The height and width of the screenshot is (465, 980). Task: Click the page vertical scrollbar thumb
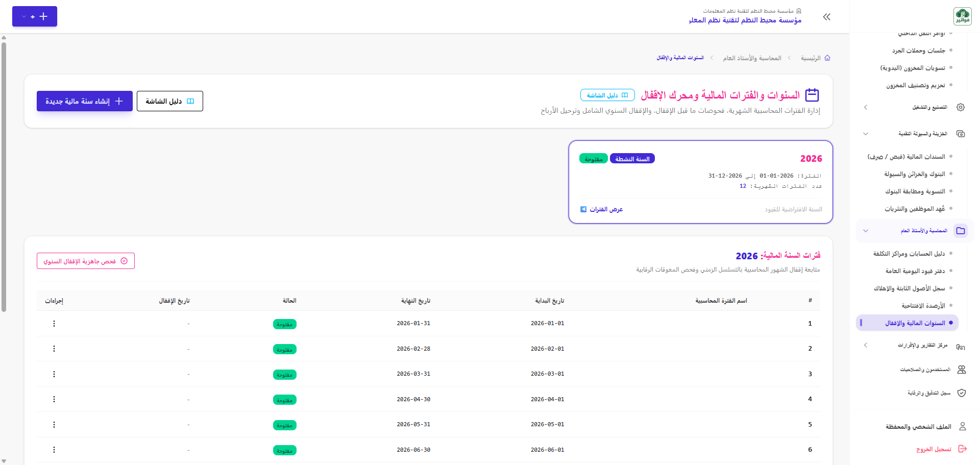pyautogui.click(x=4, y=176)
